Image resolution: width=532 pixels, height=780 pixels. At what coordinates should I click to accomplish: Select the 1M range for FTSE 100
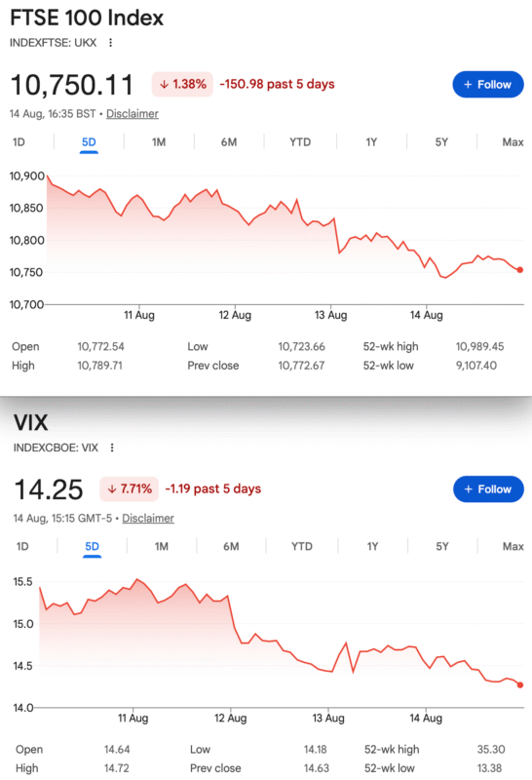pos(159,142)
